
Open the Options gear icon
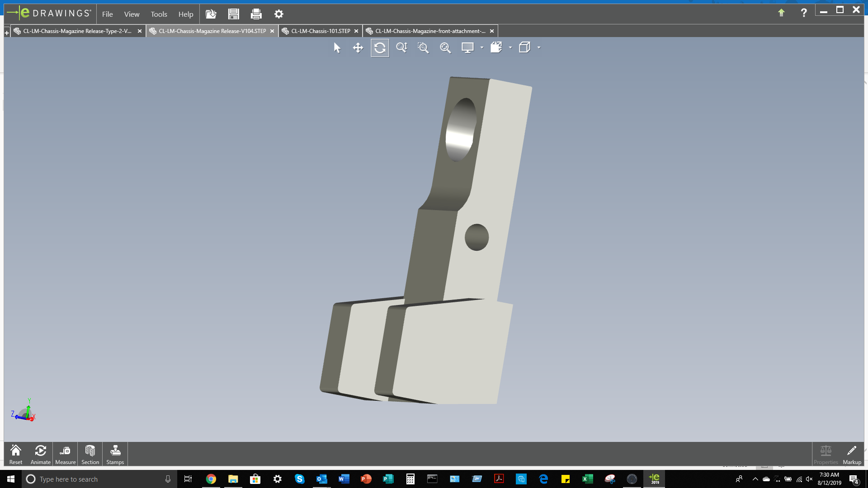point(279,14)
